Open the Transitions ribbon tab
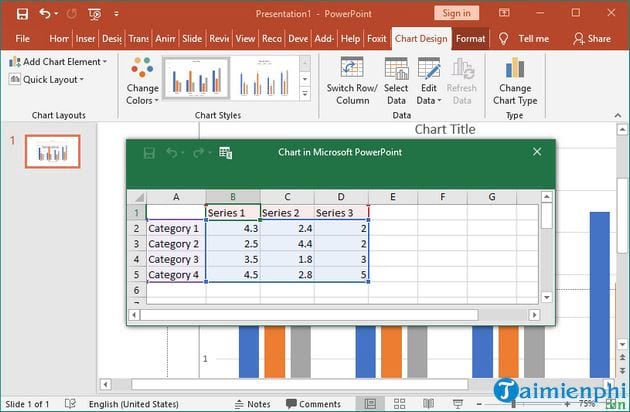Viewport: 630px width, 412px height. point(139,39)
